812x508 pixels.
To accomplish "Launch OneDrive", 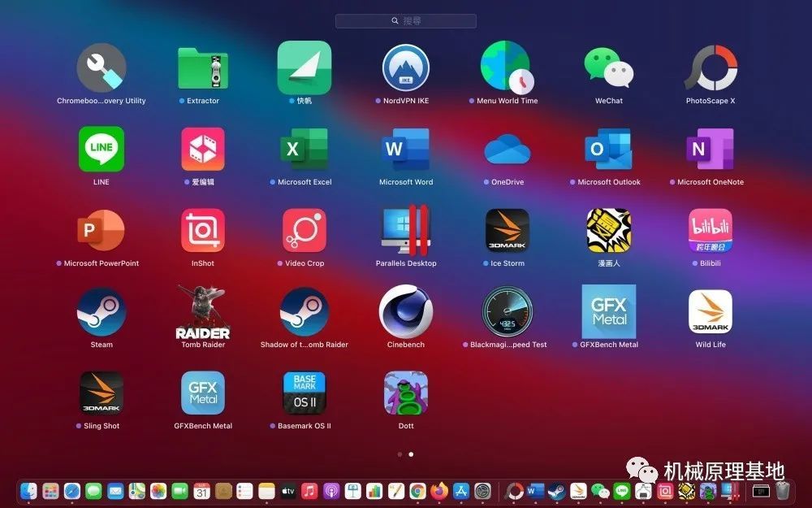I will pos(508,150).
